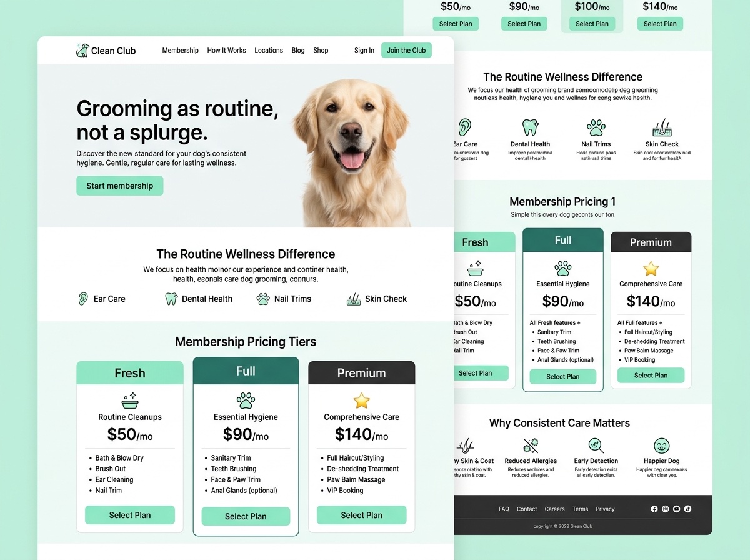Click the Sign In link

pyautogui.click(x=364, y=51)
